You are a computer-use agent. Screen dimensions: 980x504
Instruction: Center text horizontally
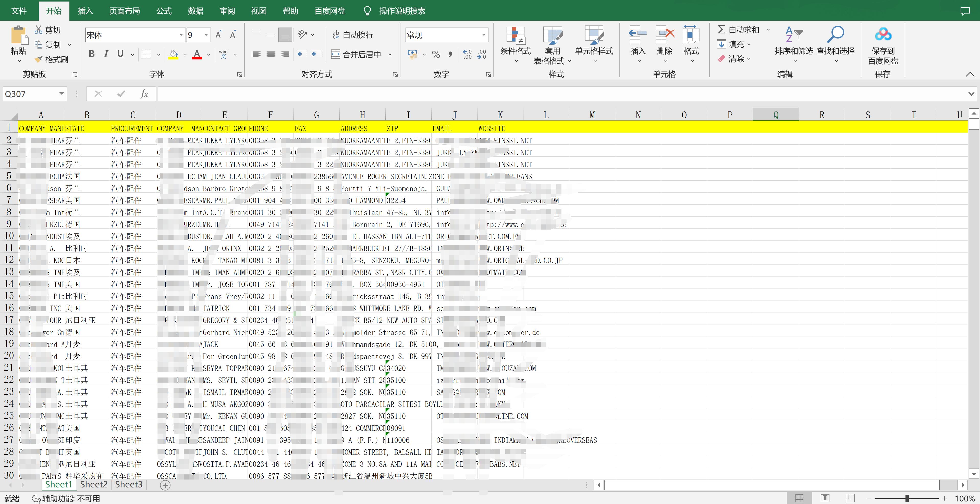pos(271,54)
